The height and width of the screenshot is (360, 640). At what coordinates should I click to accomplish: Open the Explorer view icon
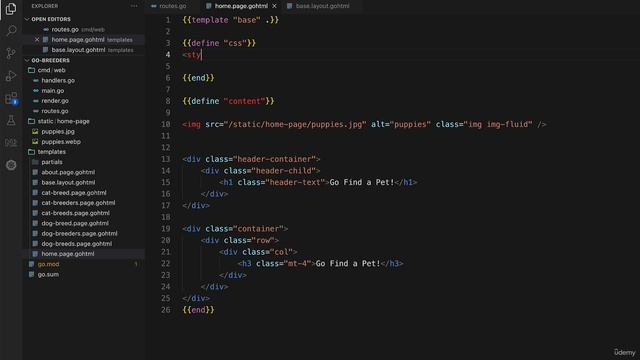click(11, 9)
